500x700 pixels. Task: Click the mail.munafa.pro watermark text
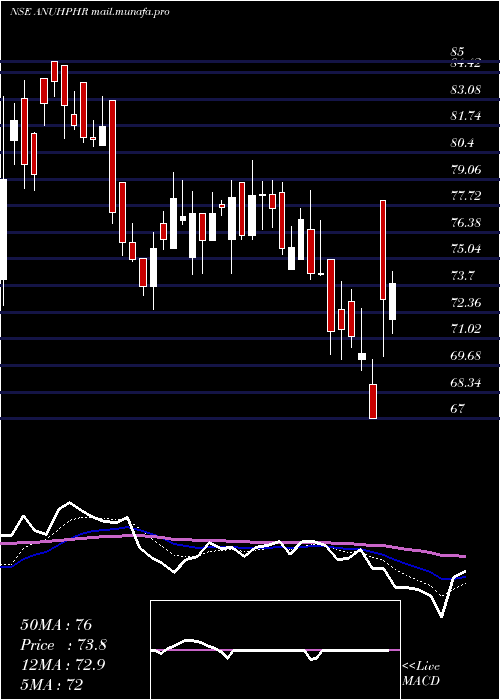pos(130,12)
